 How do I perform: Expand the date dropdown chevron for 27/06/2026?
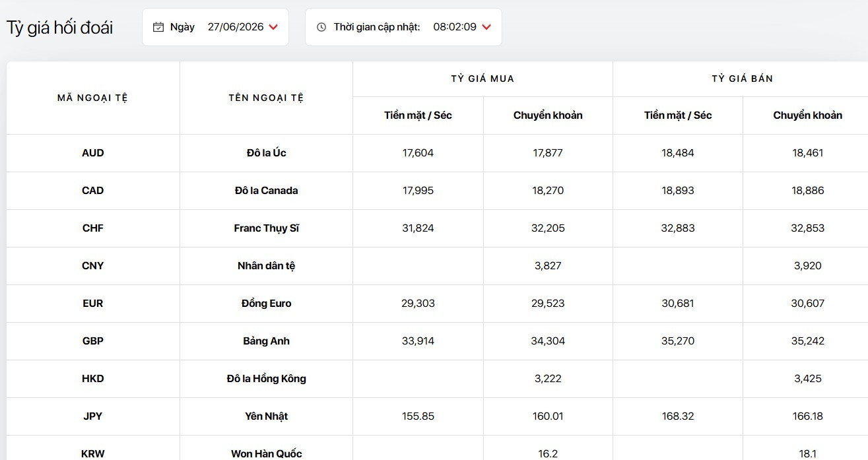click(274, 27)
